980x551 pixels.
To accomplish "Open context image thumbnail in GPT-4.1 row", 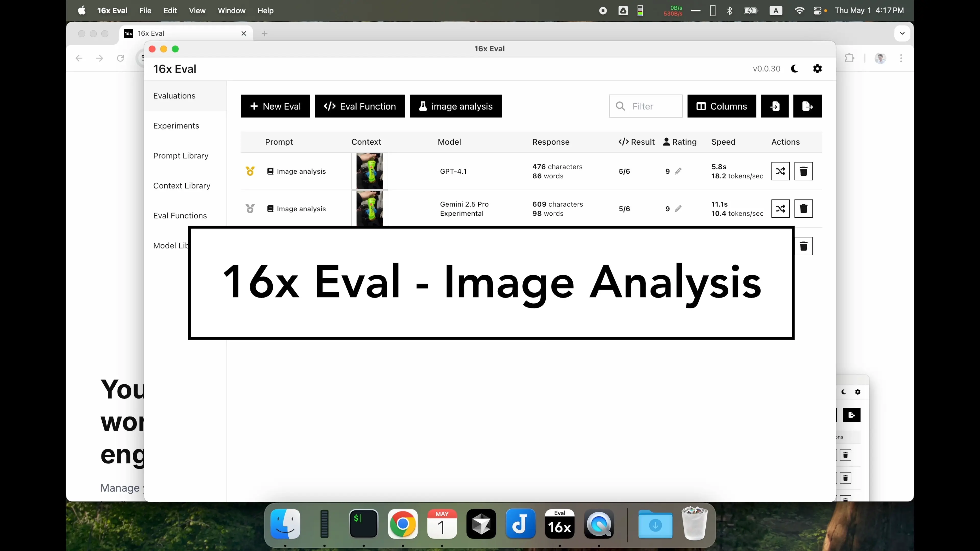I will tap(369, 171).
